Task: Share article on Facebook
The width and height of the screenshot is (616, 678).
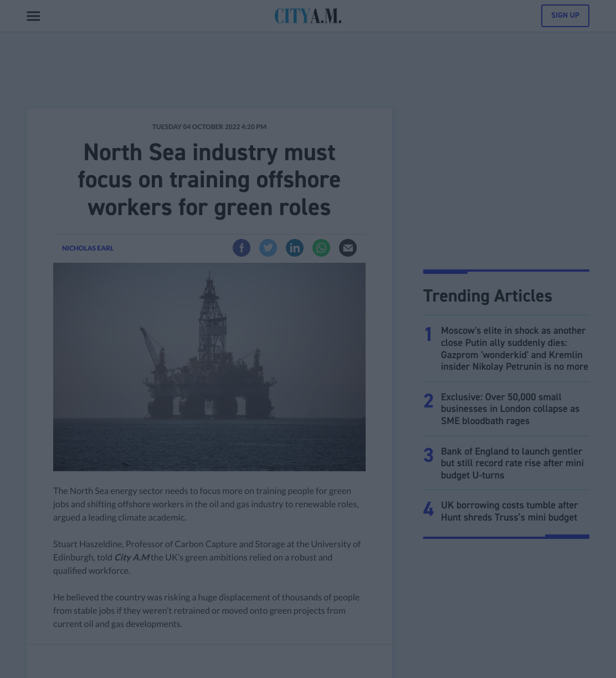Action: click(242, 248)
